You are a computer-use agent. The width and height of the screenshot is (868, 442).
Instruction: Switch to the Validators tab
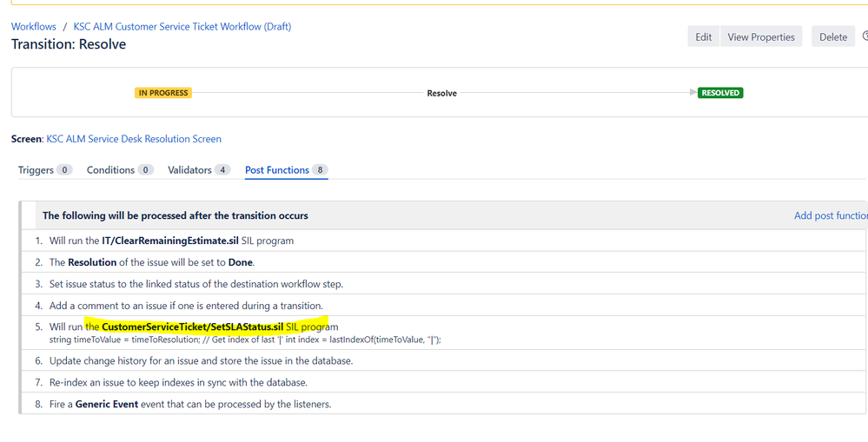[199, 170]
